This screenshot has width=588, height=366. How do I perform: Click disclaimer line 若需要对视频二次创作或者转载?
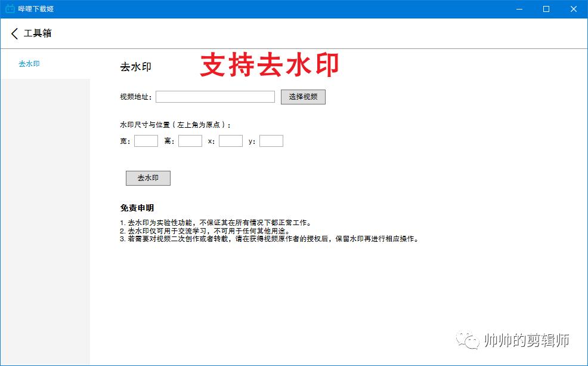(x=270, y=239)
